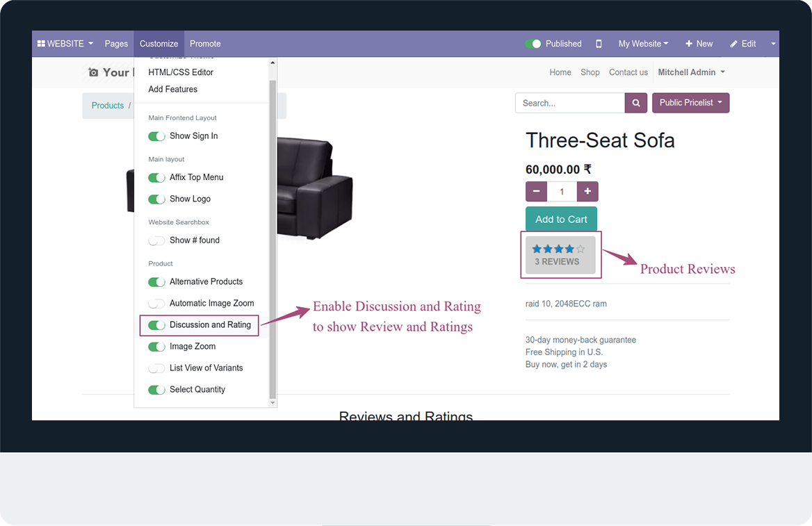Expand Mitchell Admin user menu
812x526 pixels.
click(691, 72)
